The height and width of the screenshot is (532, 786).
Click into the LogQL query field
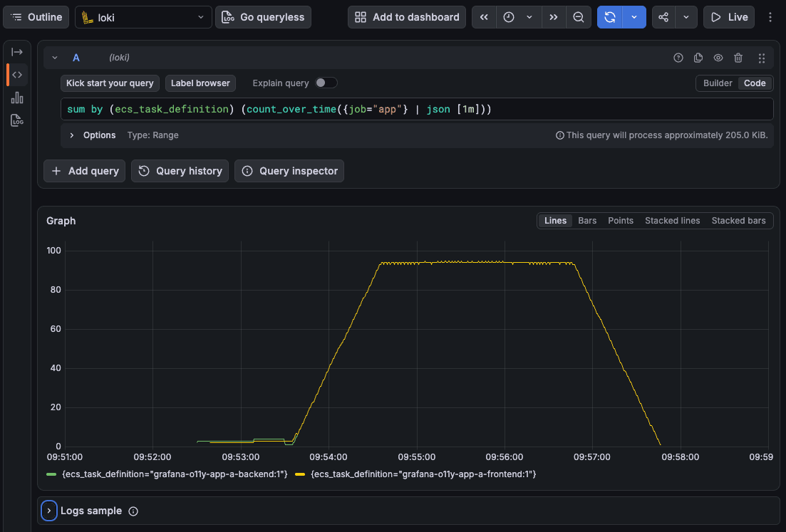[417, 109]
